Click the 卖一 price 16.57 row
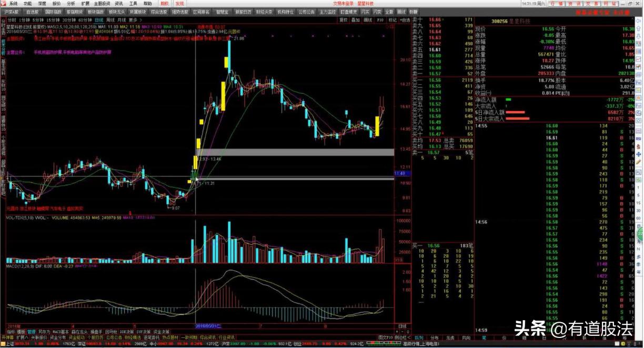 [442, 74]
